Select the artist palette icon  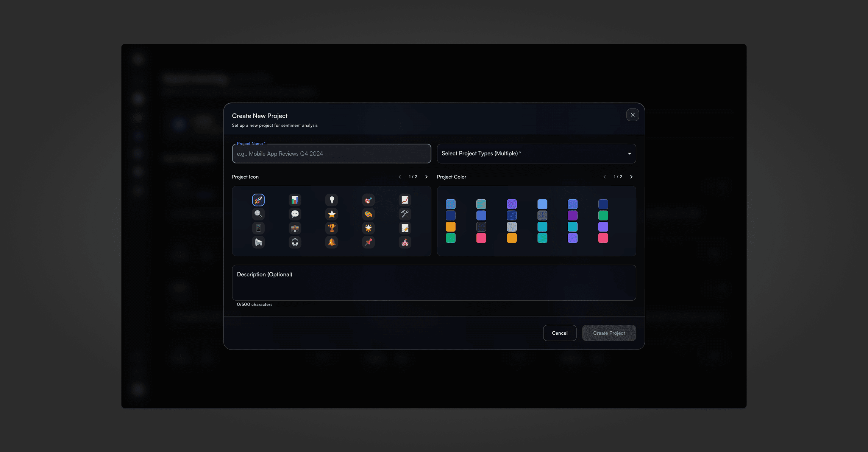tap(368, 214)
